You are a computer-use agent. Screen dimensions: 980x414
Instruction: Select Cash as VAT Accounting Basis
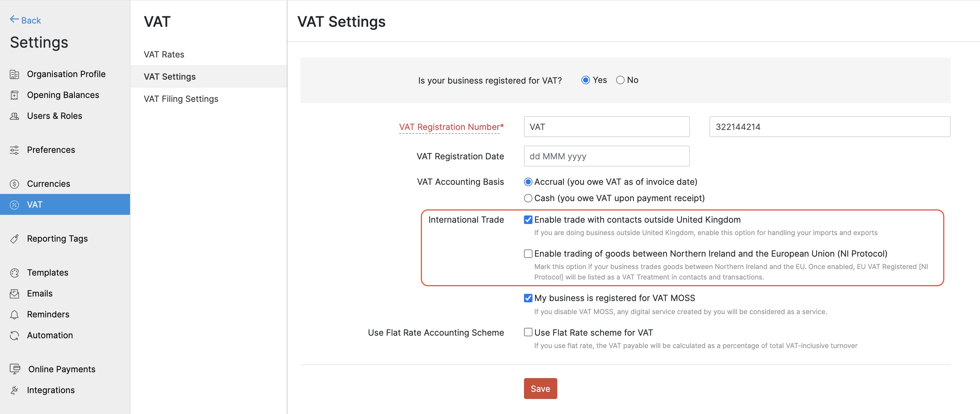pyautogui.click(x=528, y=198)
